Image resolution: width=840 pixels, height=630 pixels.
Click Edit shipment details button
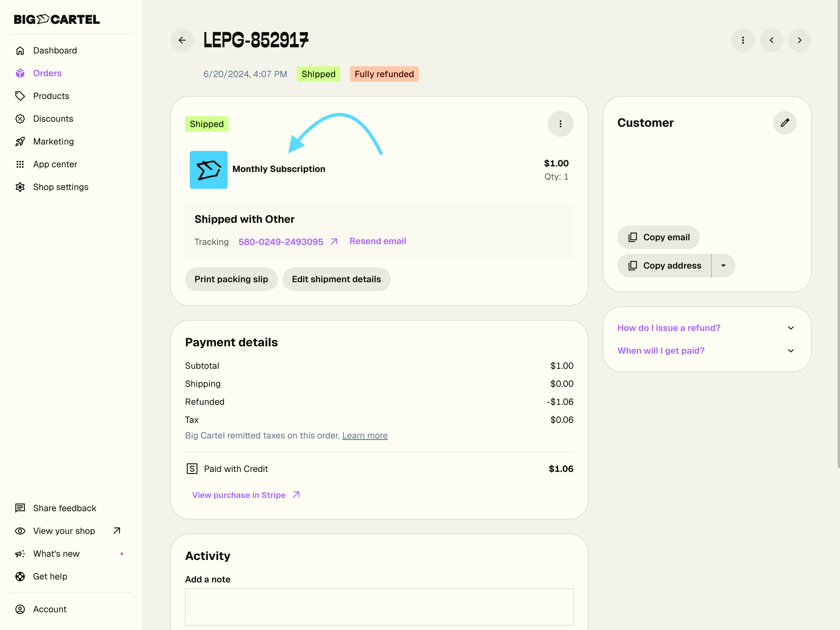click(336, 280)
